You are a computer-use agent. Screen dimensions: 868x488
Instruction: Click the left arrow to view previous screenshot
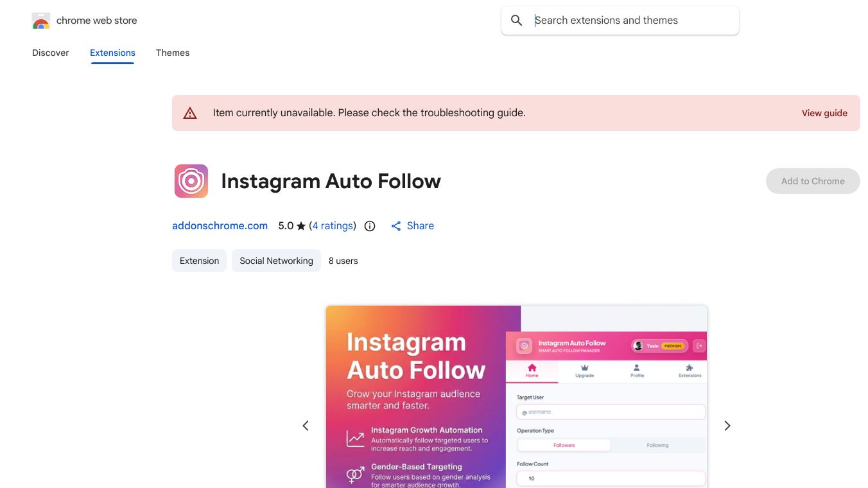coord(306,425)
